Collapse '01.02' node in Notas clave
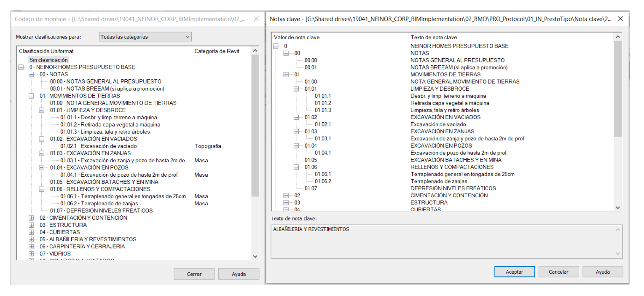 point(296,118)
